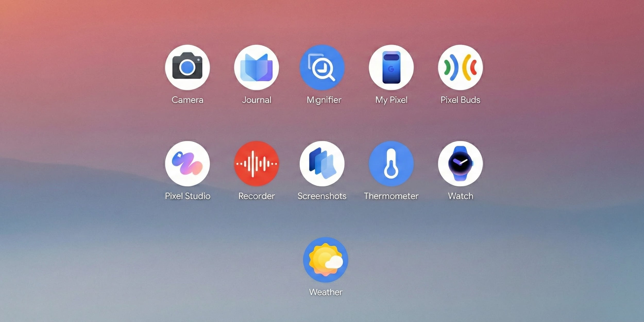Screen dimensions: 644x322
Task: Click the Pixel Buds label text
Action: [x=460, y=100]
